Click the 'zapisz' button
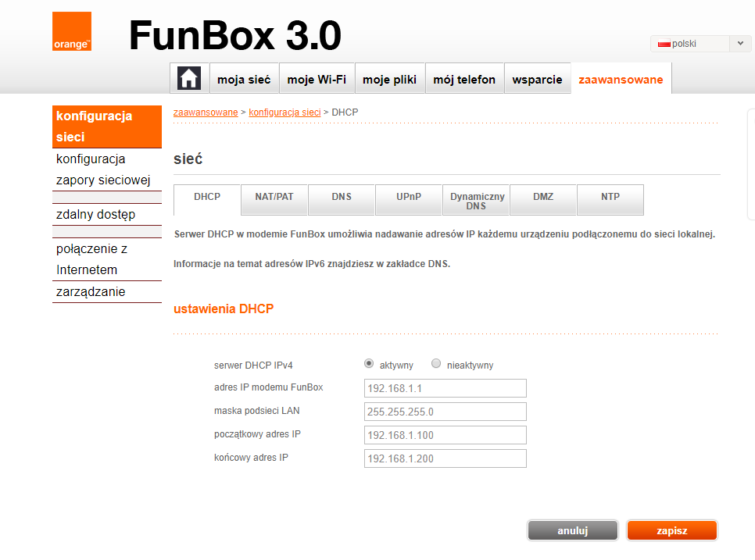Image resolution: width=755 pixels, height=560 pixels. pyautogui.click(x=671, y=530)
